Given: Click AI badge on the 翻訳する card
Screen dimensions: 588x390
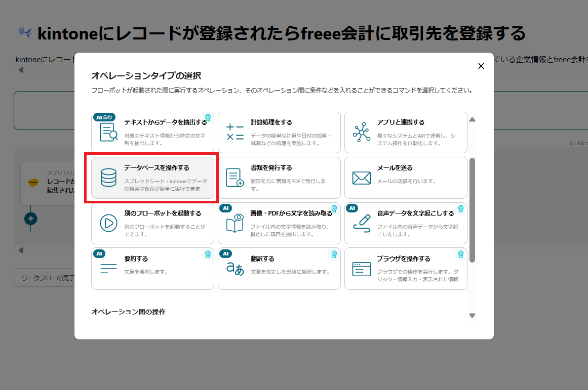Looking at the screenshot, I should pos(225,253).
